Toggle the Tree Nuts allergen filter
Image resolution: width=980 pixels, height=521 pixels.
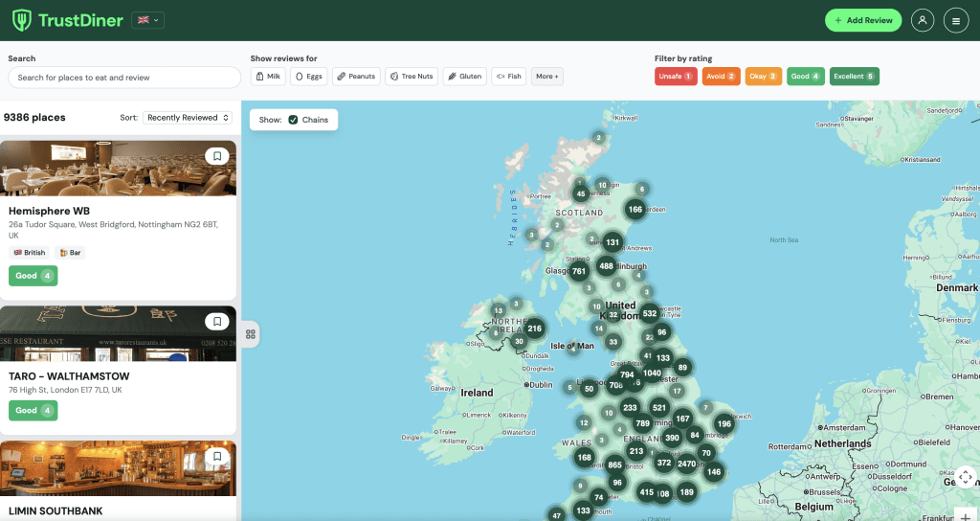(x=412, y=77)
